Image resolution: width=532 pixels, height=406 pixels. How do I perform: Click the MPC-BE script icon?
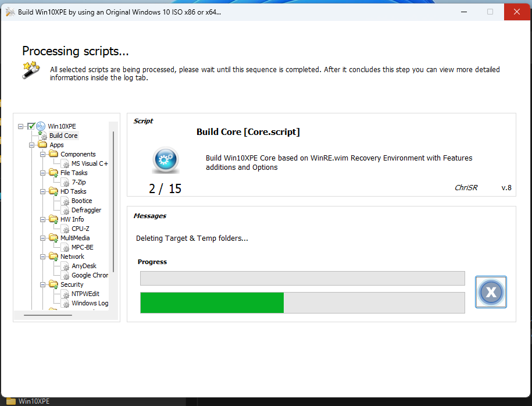coord(66,248)
